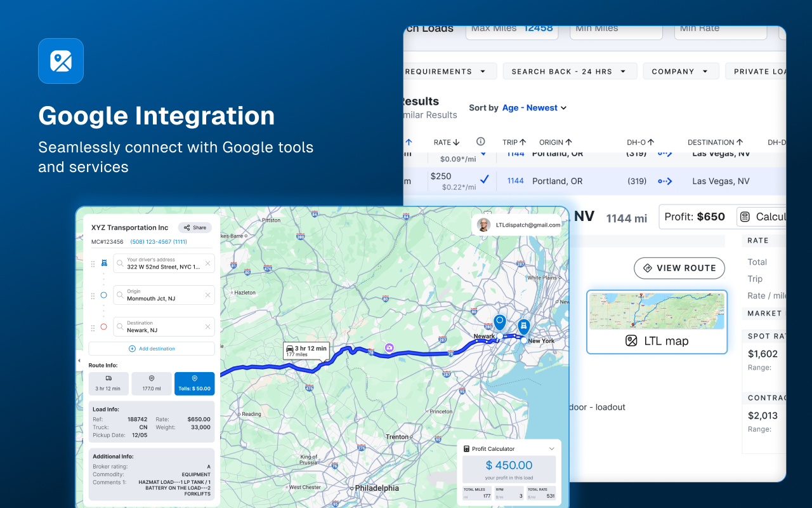Click the user avatar next to LTLdispatch email

(x=483, y=225)
